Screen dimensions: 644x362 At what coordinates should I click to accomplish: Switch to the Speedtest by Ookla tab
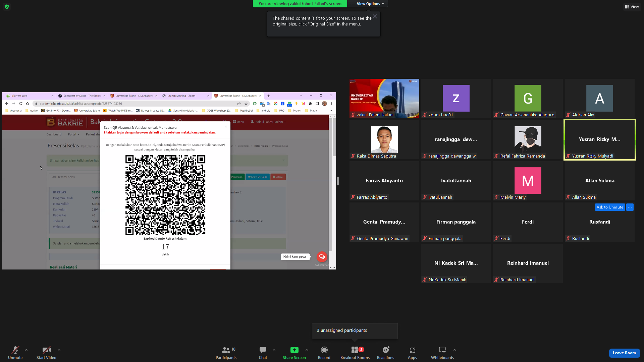coord(82,96)
